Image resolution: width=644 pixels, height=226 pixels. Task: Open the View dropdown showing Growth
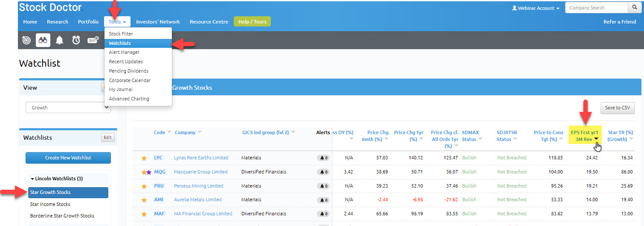click(68, 108)
